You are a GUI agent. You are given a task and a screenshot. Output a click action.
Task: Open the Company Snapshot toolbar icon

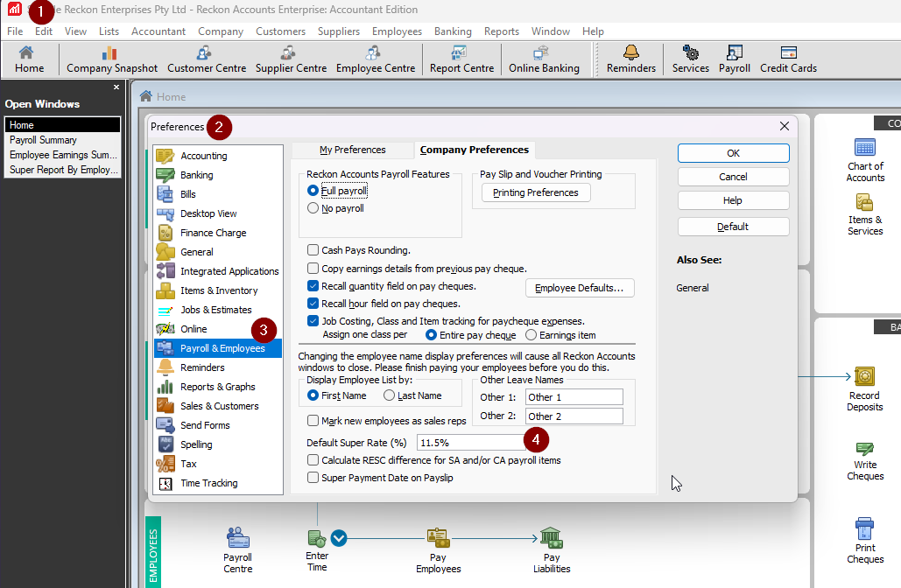[111, 59]
